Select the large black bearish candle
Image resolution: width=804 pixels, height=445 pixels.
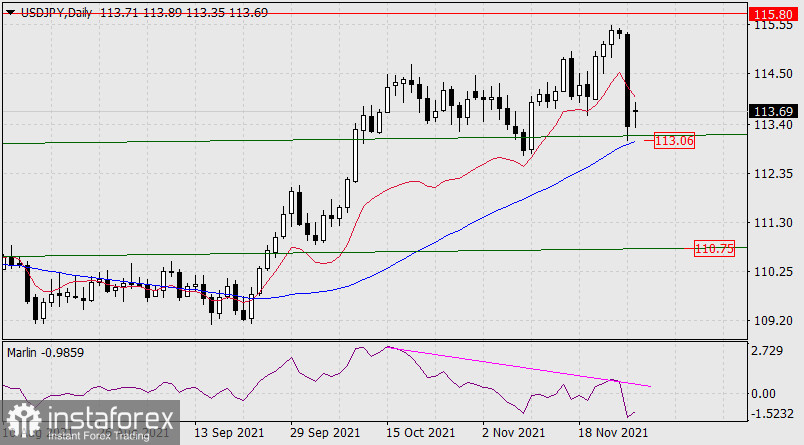(x=628, y=80)
